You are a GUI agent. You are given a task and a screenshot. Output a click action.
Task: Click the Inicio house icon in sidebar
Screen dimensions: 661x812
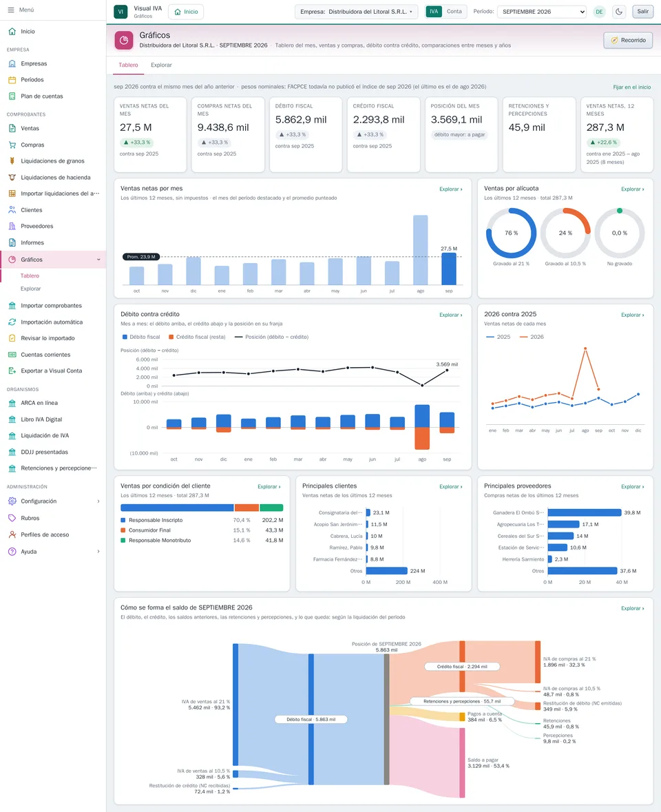[x=12, y=32]
